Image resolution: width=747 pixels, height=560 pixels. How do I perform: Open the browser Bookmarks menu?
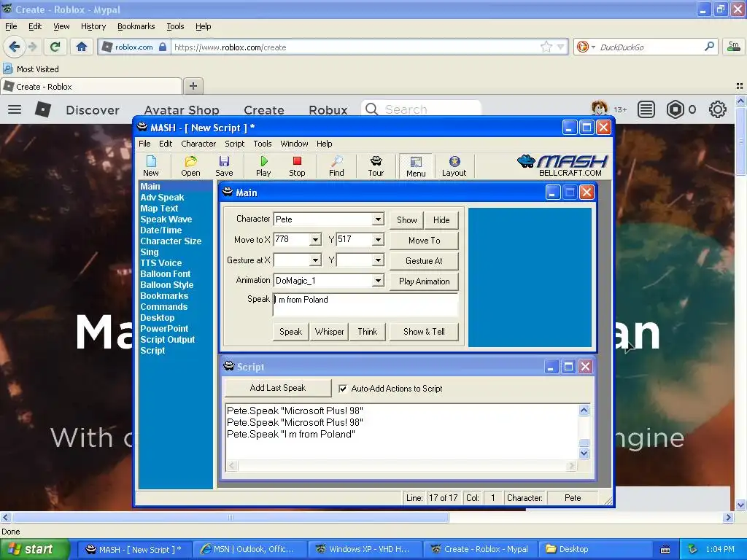pyautogui.click(x=136, y=26)
